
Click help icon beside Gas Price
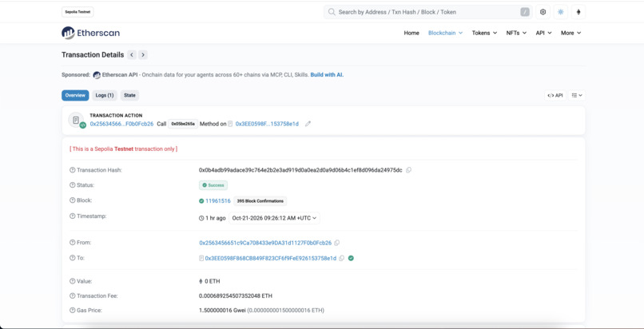point(73,311)
